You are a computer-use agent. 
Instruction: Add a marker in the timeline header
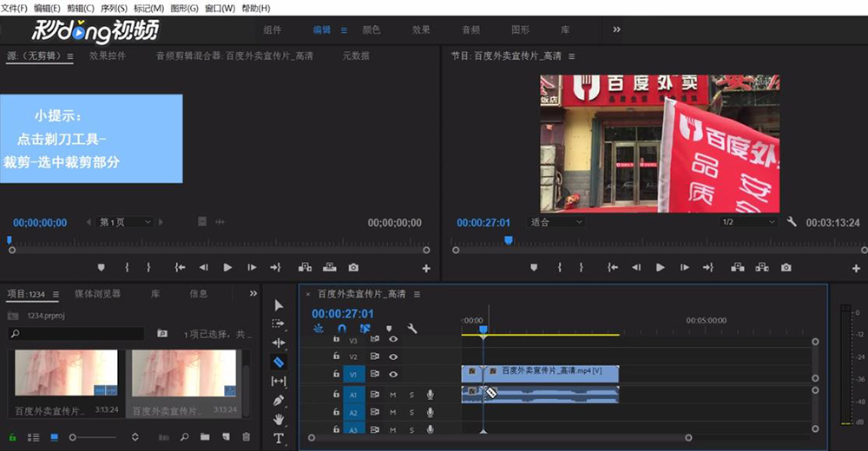coord(389,329)
